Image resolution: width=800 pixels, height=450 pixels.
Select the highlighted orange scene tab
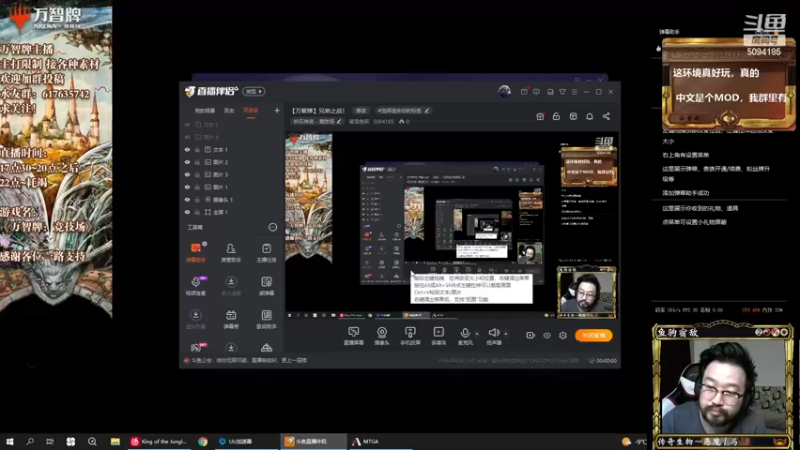(251, 110)
